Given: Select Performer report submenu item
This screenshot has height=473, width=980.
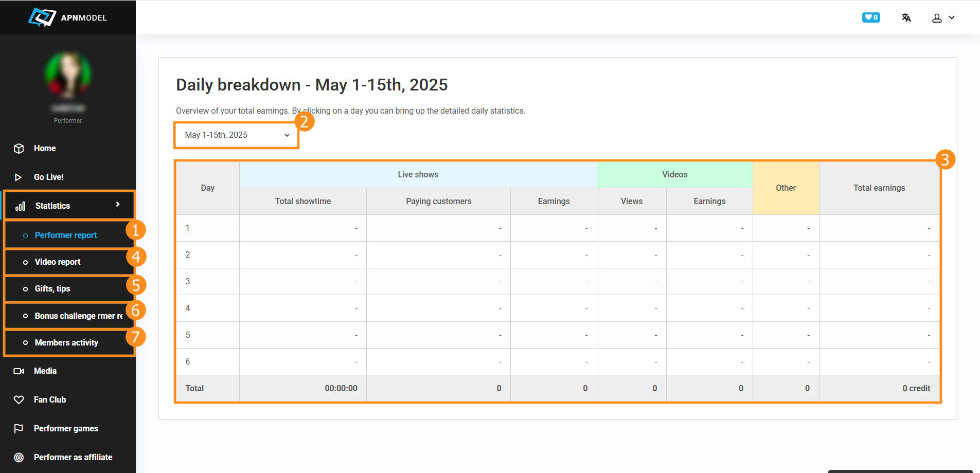Looking at the screenshot, I should tap(65, 235).
